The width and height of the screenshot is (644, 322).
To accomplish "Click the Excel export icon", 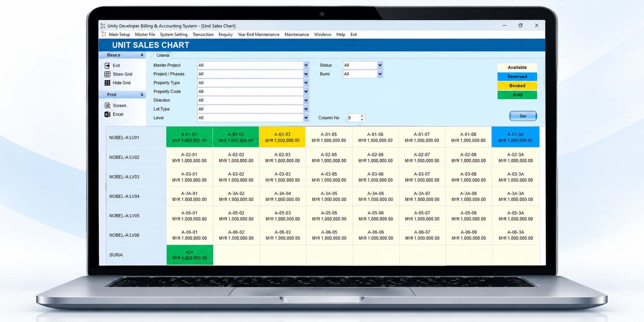I will (107, 114).
